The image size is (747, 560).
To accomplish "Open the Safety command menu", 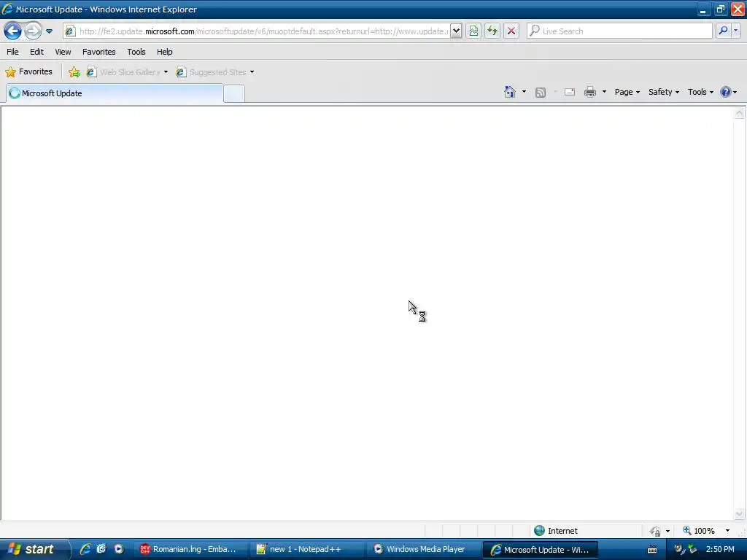I will pyautogui.click(x=664, y=92).
